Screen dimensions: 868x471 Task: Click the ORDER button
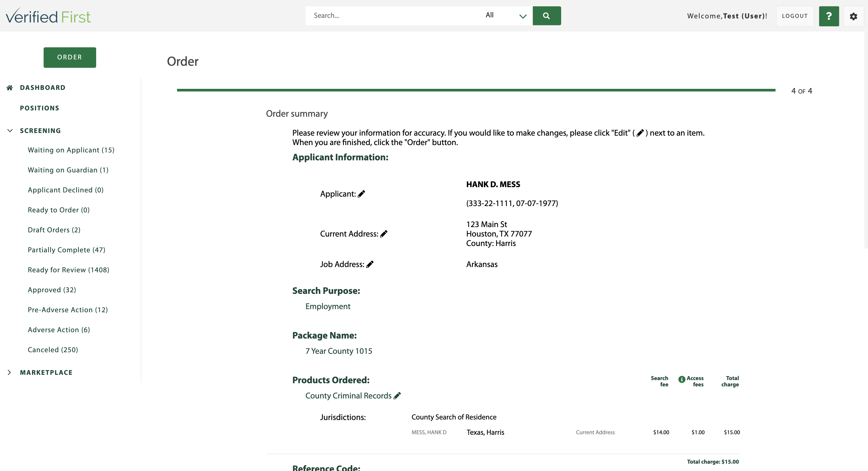point(70,57)
